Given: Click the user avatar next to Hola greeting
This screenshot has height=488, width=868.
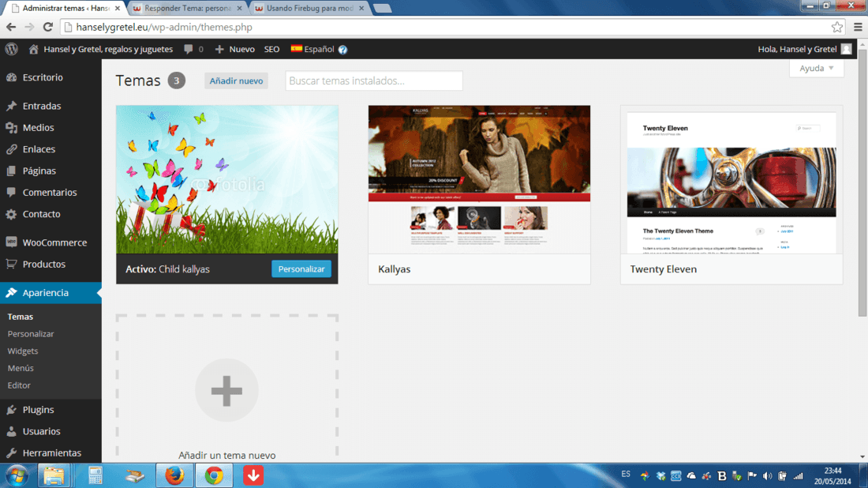Looking at the screenshot, I should point(846,49).
